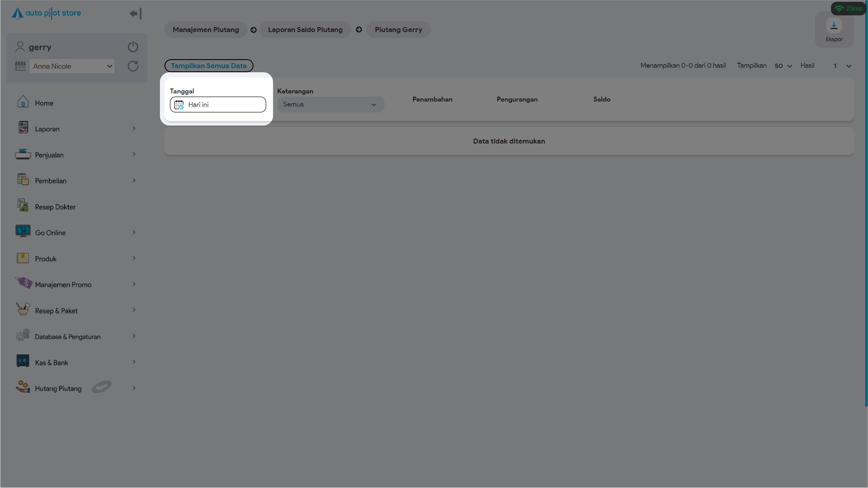Click the power logout icon beside gerry
868x488 pixels.
coord(133,47)
